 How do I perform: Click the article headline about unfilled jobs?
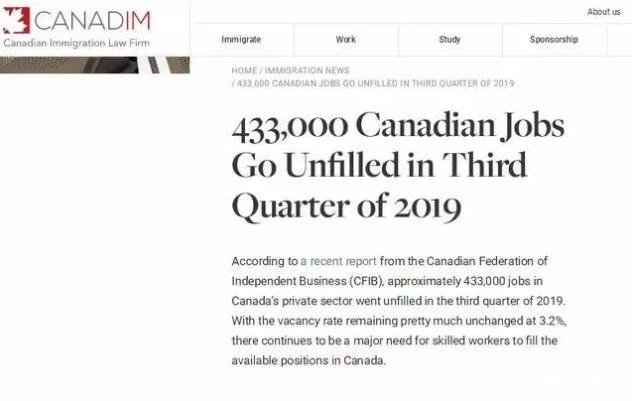click(x=398, y=166)
